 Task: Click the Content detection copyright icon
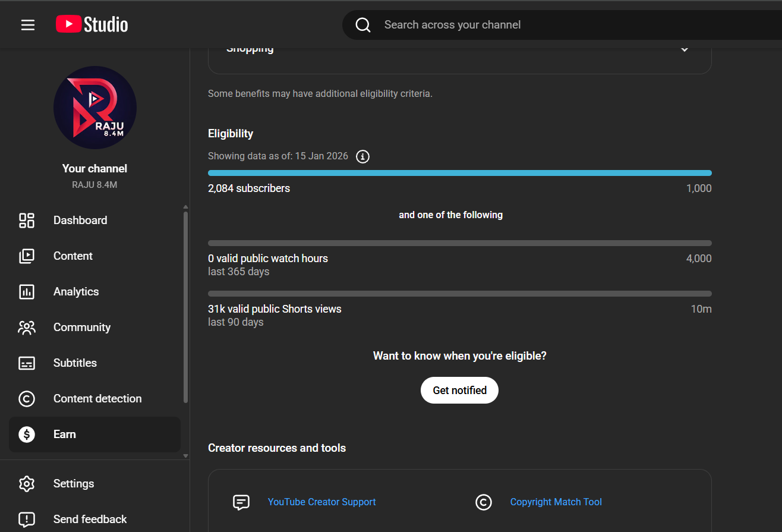tap(27, 399)
